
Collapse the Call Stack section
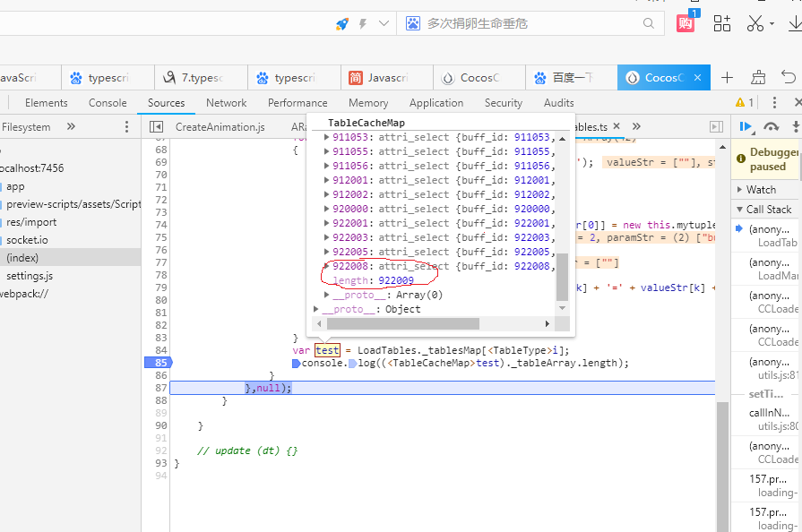pyautogui.click(x=768, y=209)
